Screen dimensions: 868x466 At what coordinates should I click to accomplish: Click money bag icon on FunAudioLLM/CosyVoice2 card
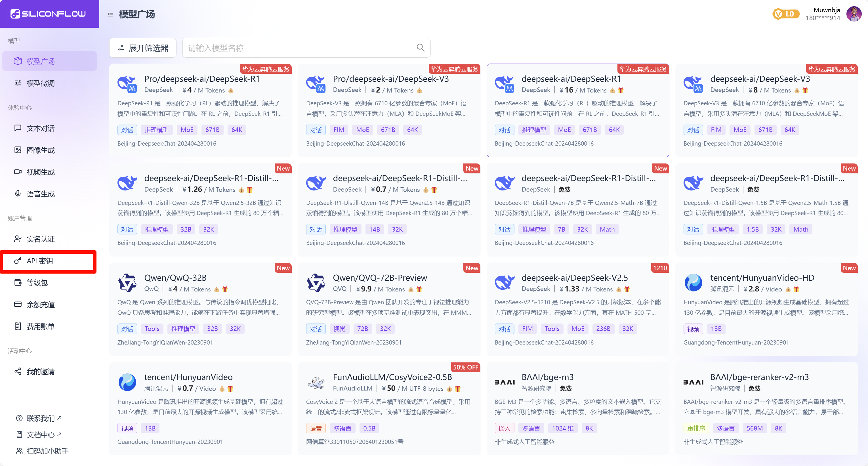pos(449,389)
